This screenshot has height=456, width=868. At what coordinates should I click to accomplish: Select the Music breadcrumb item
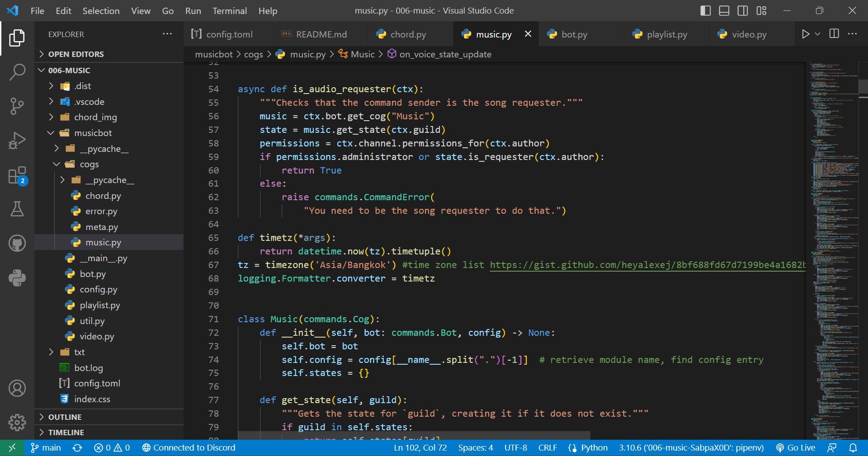(x=362, y=54)
